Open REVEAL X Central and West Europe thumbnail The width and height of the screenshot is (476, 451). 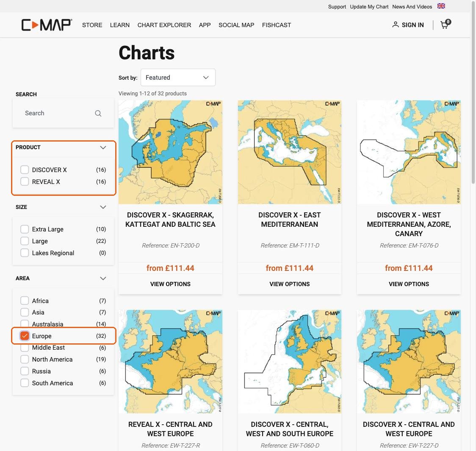coord(170,361)
